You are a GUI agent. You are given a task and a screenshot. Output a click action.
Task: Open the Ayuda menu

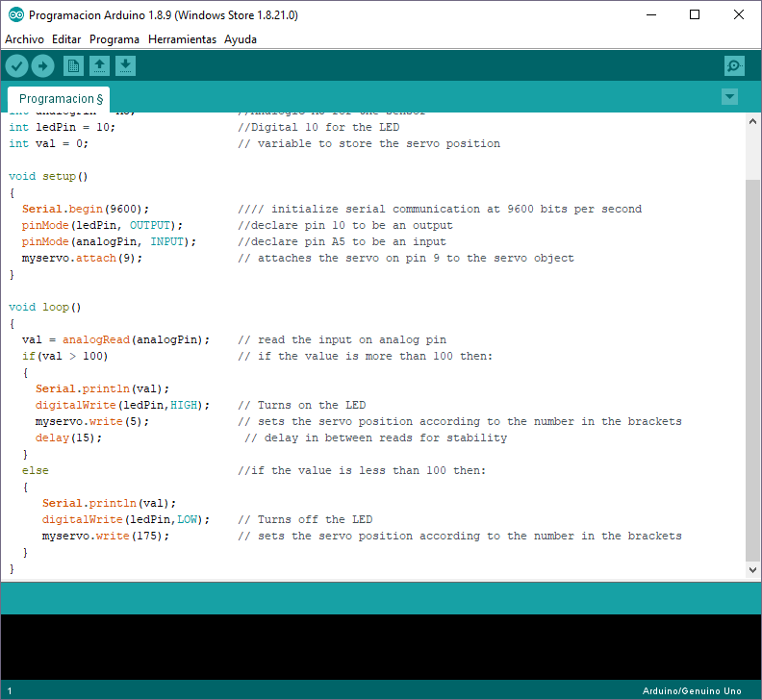(241, 39)
